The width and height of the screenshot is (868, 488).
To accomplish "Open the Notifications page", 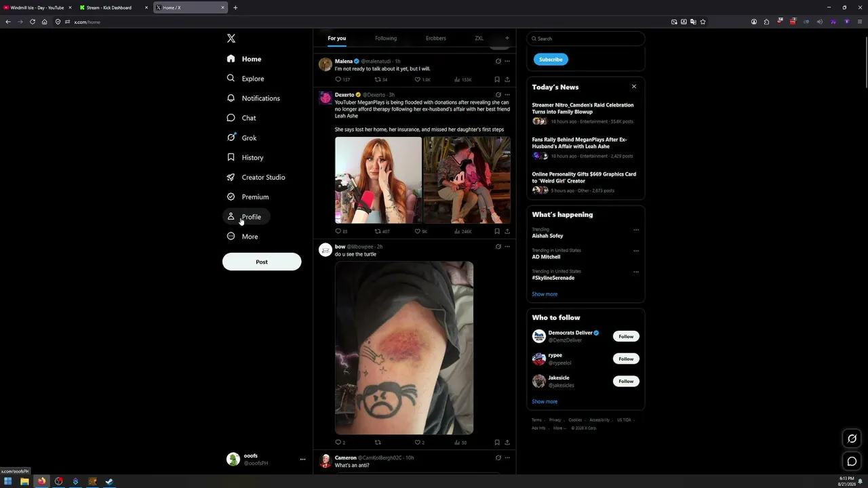I will (x=254, y=98).
